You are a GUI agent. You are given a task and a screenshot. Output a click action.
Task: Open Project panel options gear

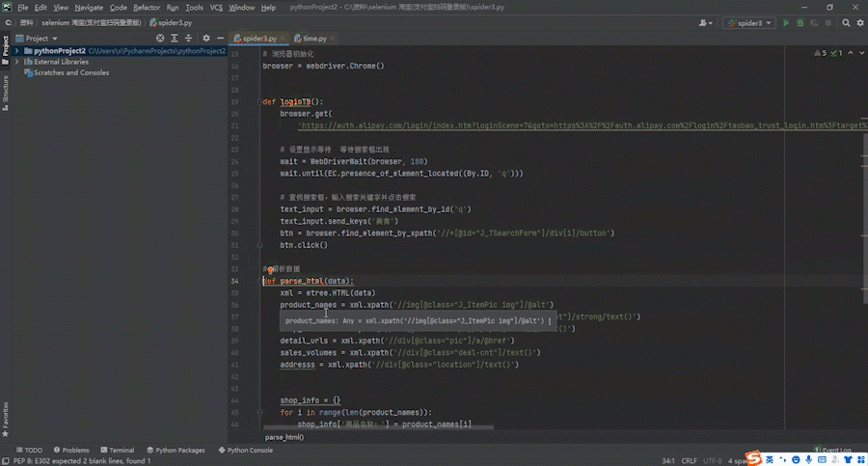click(206, 39)
